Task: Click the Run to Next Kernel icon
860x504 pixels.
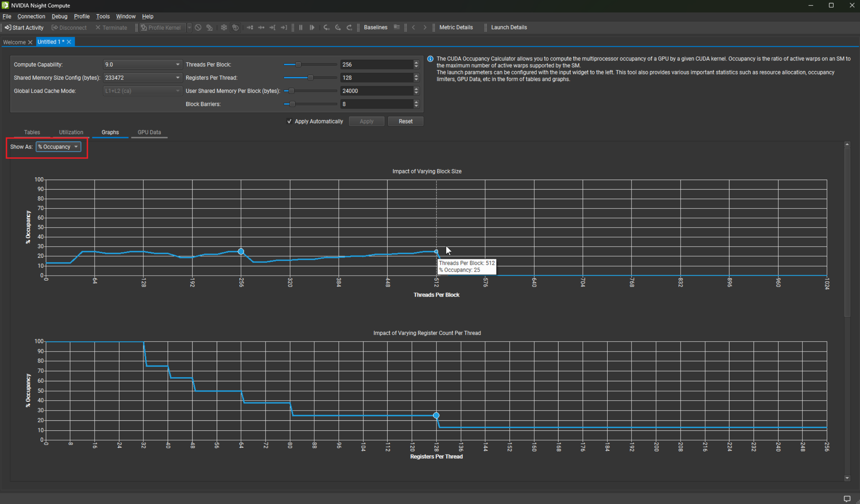Action: [250, 27]
